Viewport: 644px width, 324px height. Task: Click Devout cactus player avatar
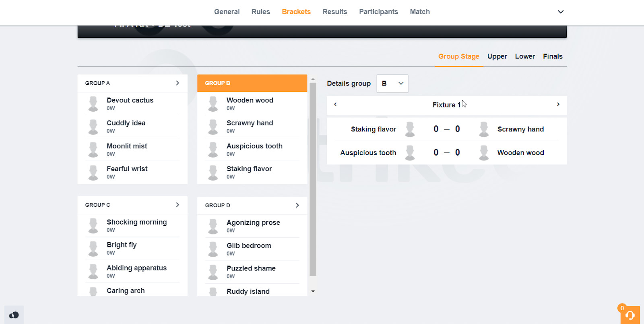93,104
